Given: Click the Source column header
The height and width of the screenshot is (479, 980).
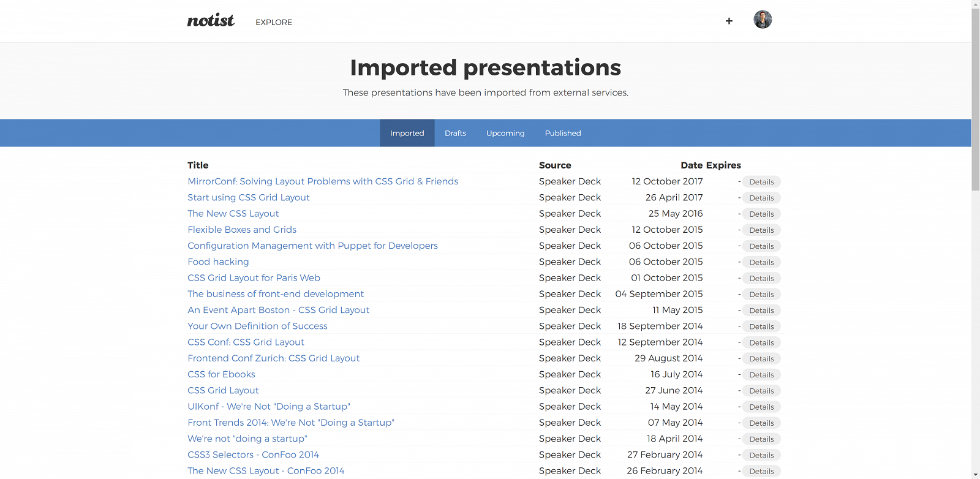Looking at the screenshot, I should pos(555,165).
